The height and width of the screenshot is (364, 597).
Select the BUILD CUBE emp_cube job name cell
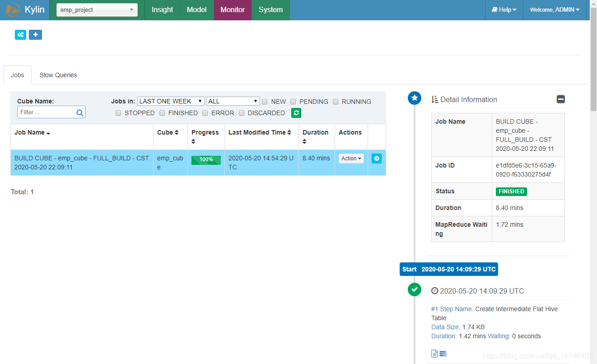82,163
